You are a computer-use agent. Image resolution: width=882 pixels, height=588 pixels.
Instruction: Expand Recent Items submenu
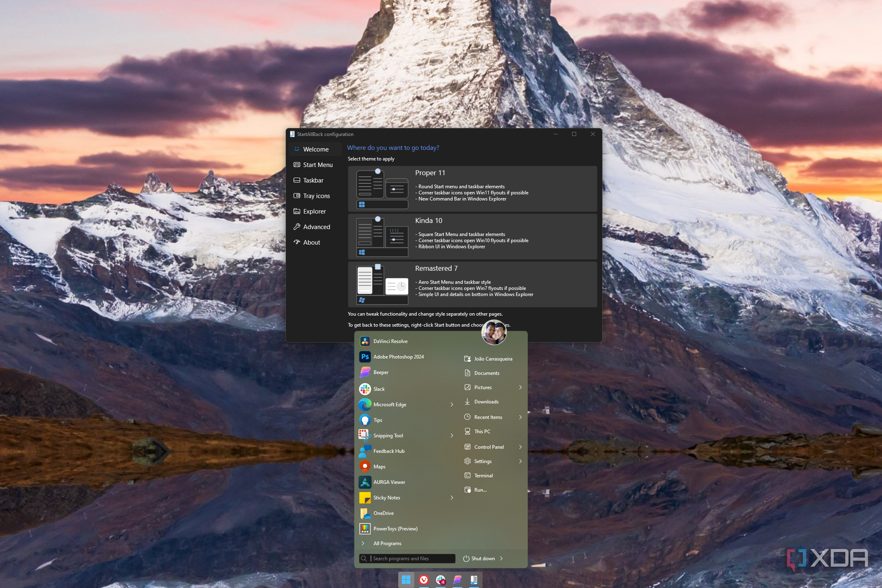pyautogui.click(x=520, y=417)
